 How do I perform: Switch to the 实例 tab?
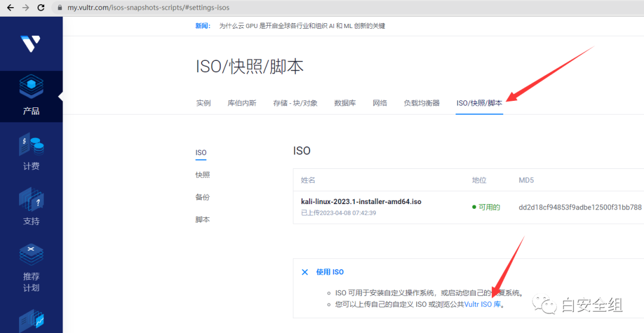203,103
